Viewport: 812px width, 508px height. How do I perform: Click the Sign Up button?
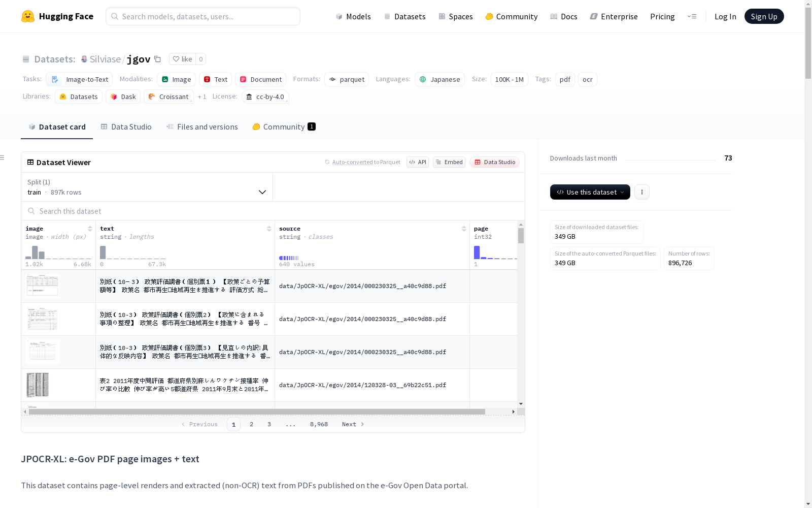click(x=764, y=16)
